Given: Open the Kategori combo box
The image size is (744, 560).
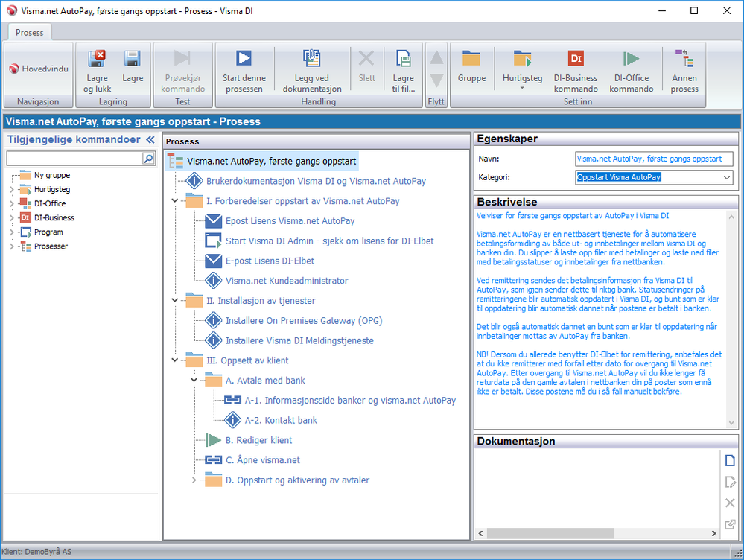Looking at the screenshot, I should pyautogui.click(x=726, y=177).
